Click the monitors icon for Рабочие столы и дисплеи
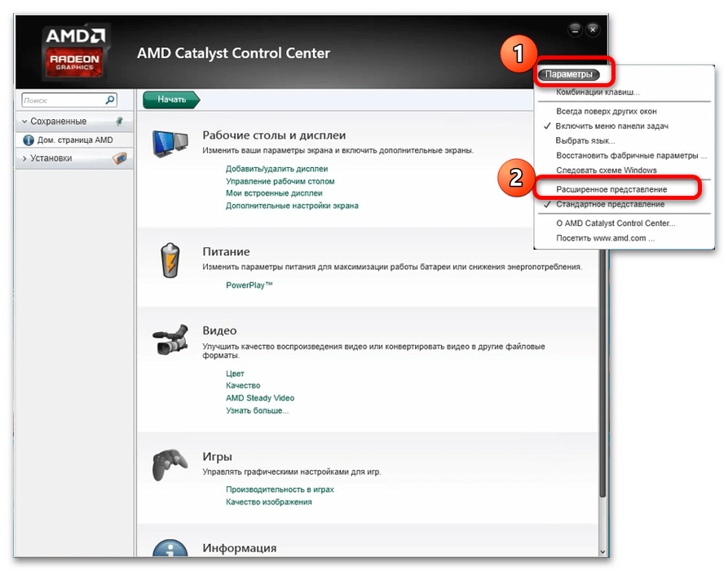Screen dimensions: 728x571 point(170,145)
